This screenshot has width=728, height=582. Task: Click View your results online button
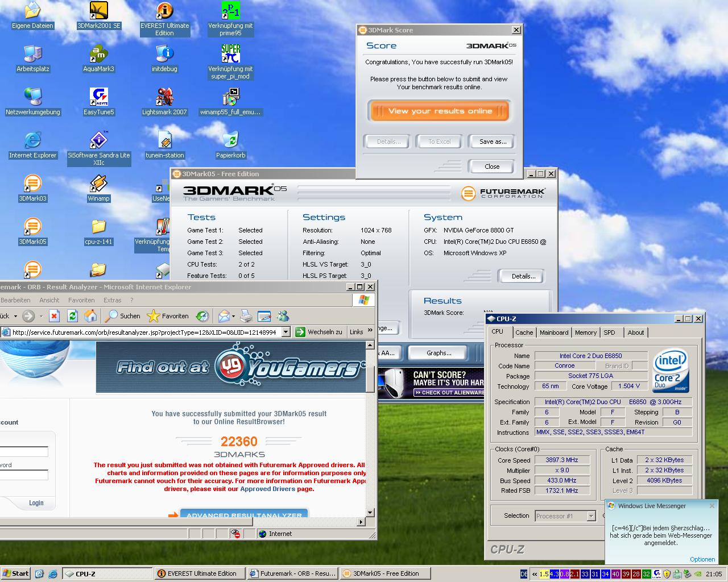pos(439,111)
